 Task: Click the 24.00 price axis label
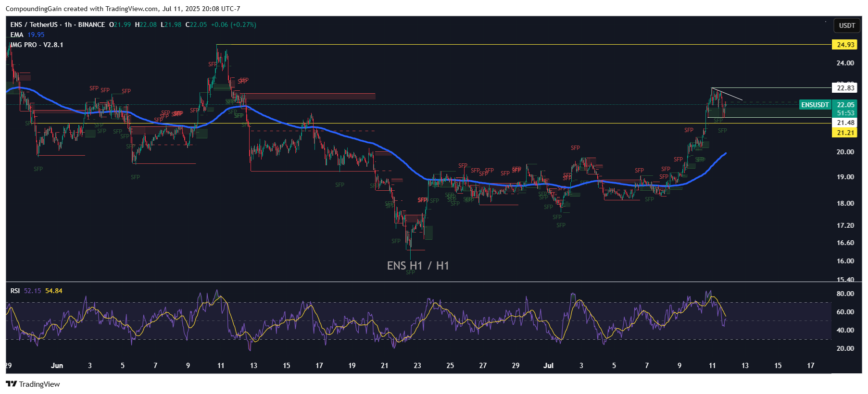845,63
